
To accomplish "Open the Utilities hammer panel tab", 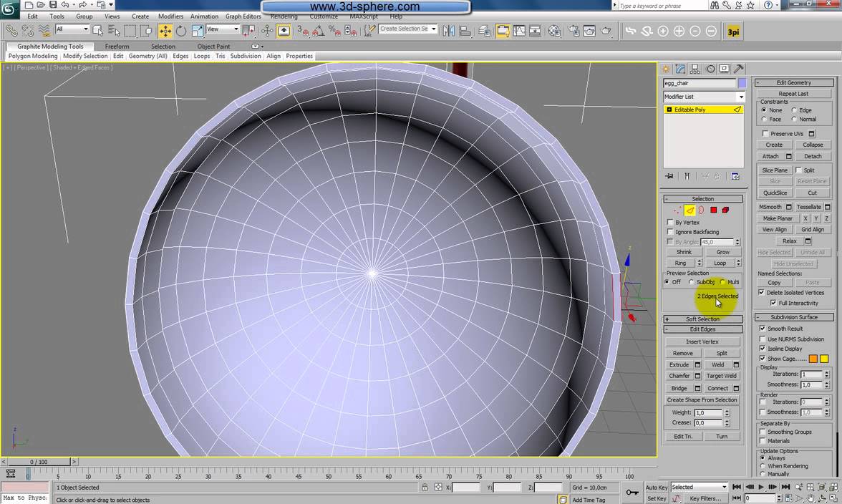I will coord(739,69).
